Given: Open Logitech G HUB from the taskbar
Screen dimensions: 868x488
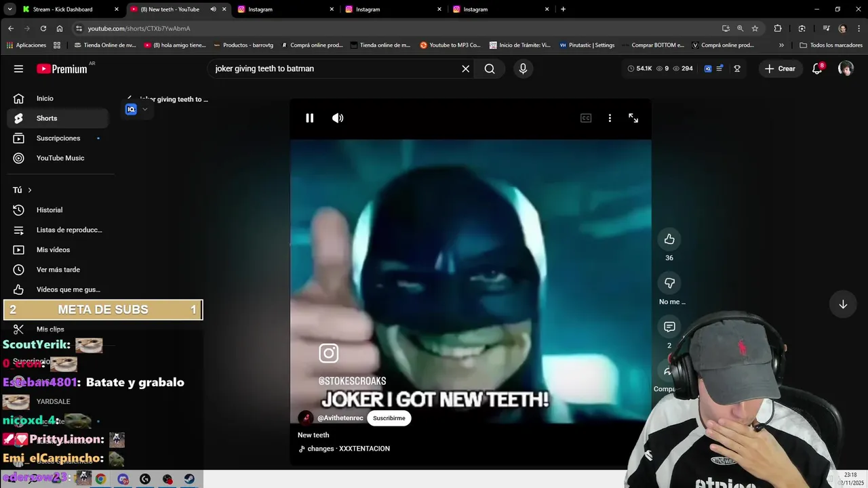Looking at the screenshot, I should (x=145, y=479).
